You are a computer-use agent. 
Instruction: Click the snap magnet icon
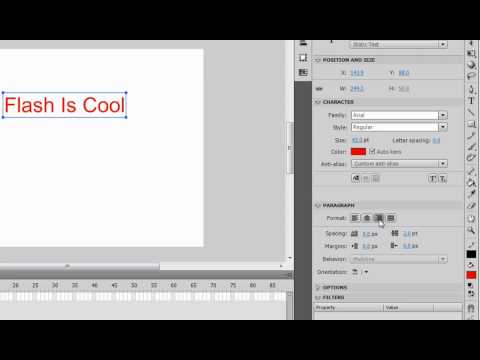coord(471,308)
